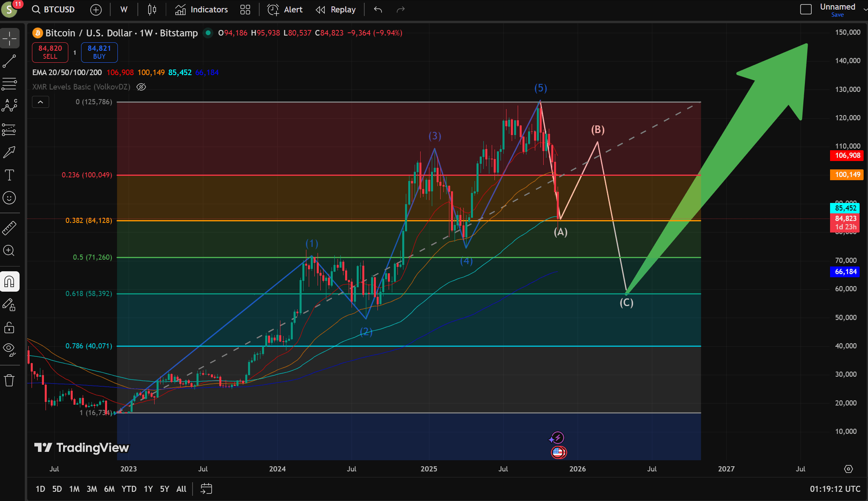Select the brush drawing tool

[x=10, y=152]
